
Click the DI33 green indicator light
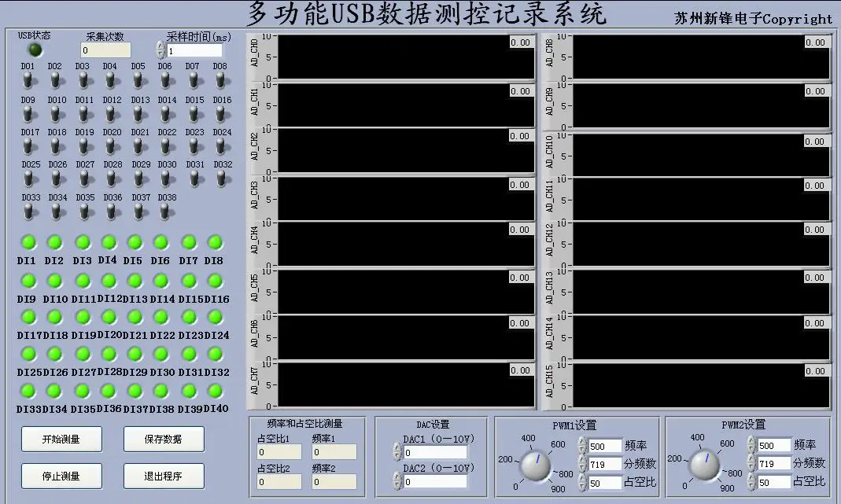pyautogui.click(x=28, y=390)
